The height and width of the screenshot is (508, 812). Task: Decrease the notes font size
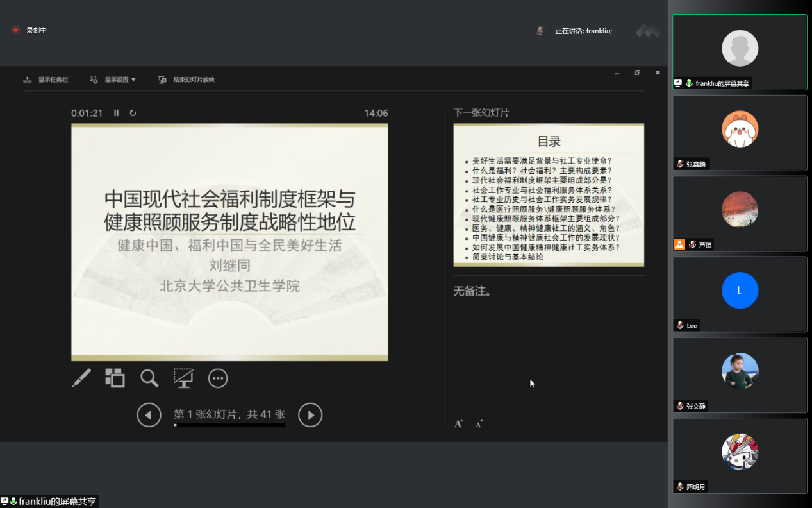(x=479, y=423)
